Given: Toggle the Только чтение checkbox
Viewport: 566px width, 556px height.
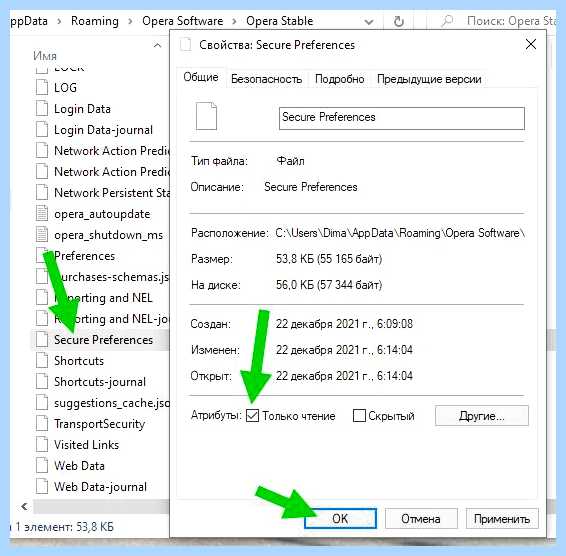Looking at the screenshot, I should pos(252,416).
